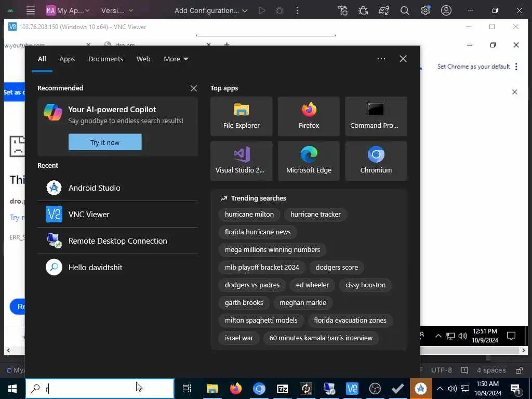Search trending hurricane milton
Screen dimensions: 532x399
coord(249,215)
